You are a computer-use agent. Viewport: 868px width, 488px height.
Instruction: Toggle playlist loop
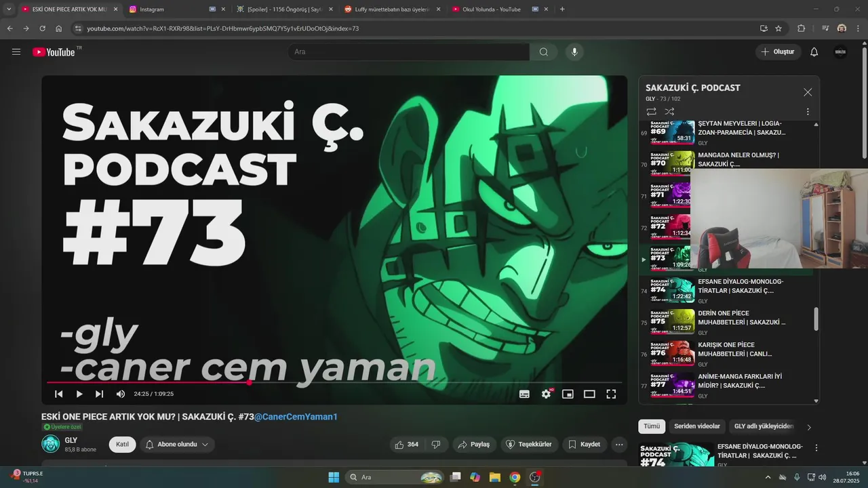pyautogui.click(x=651, y=111)
